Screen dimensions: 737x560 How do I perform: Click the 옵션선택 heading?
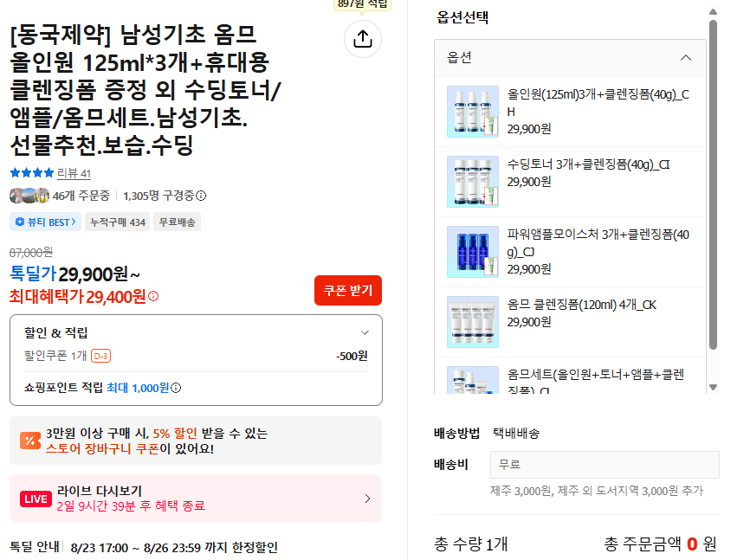tap(462, 18)
